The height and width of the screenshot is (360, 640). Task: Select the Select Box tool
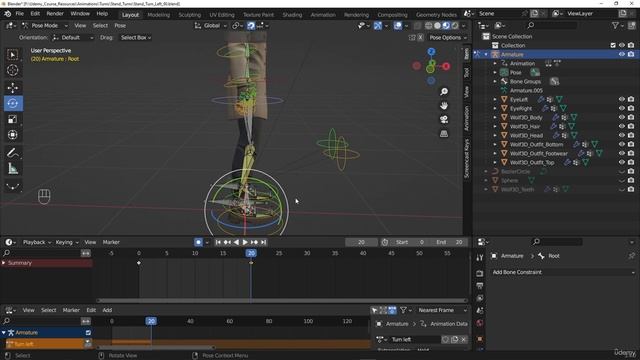(13, 55)
